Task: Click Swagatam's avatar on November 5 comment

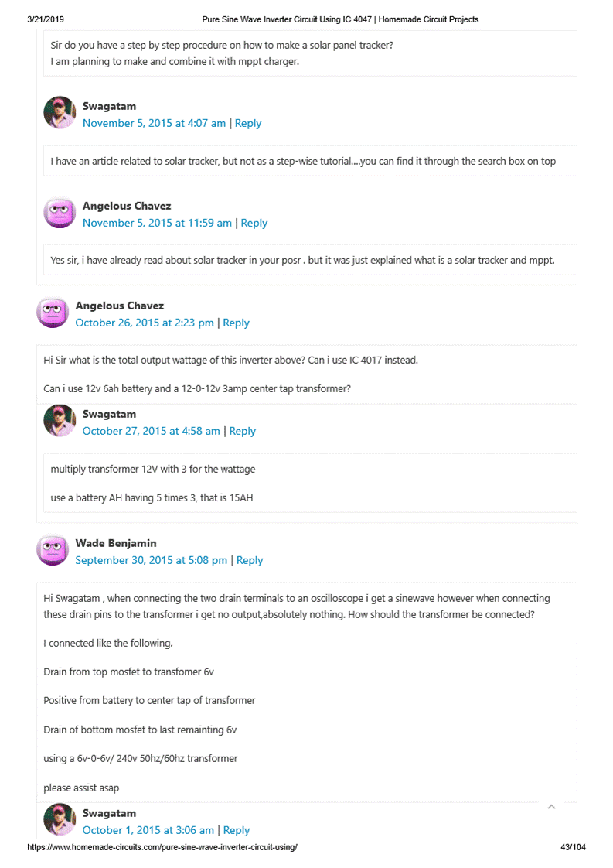Action: (x=60, y=113)
